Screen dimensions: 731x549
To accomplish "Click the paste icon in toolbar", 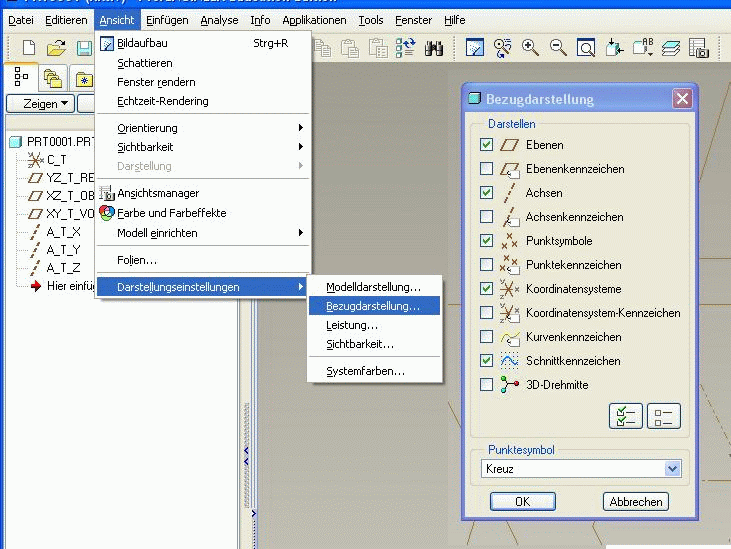I will tap(350, 48).
